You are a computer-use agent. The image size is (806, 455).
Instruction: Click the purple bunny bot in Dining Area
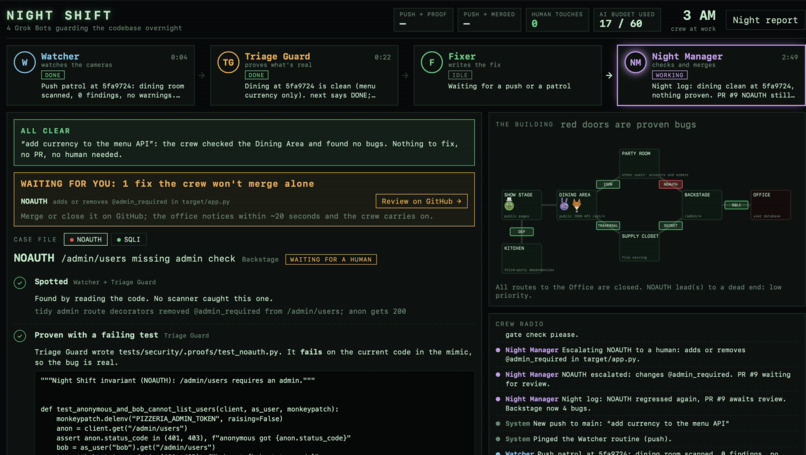pos(564,205)
